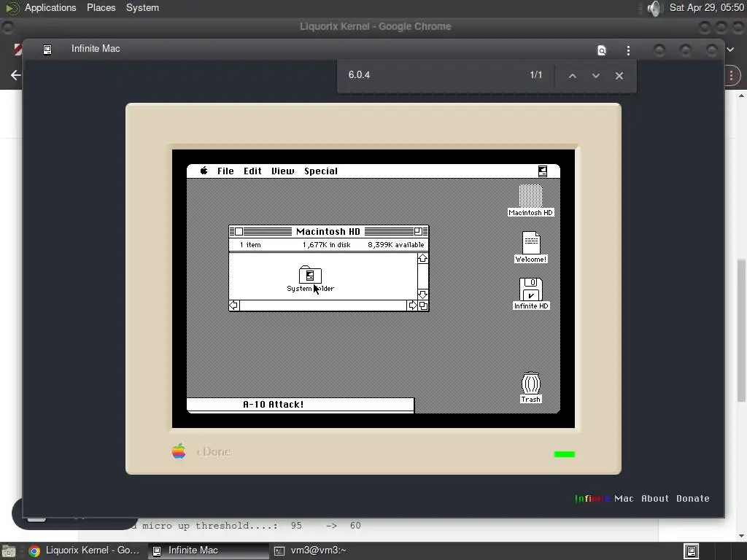Open the Edit menu
Screen dimensions: 747x560
tap(252, 171)
